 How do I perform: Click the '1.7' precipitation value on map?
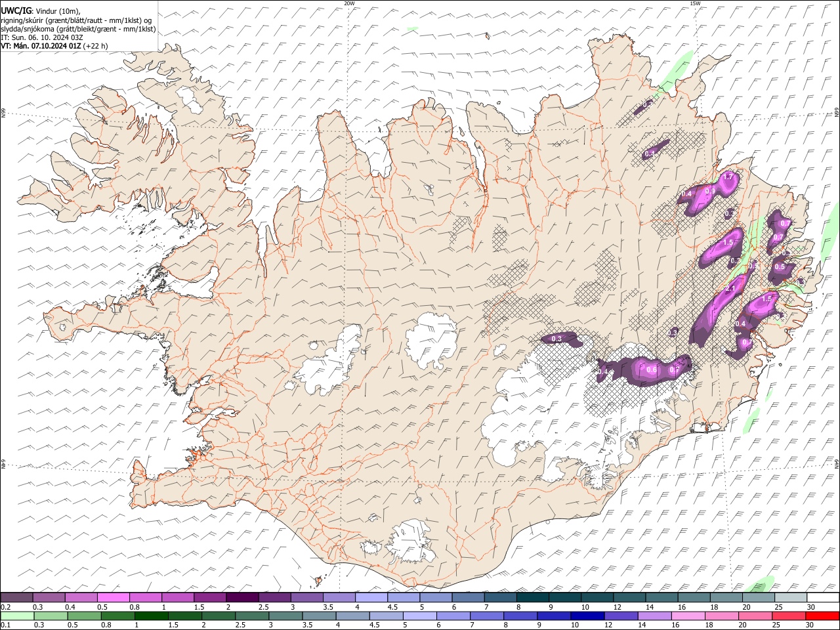tap(728, 177)
